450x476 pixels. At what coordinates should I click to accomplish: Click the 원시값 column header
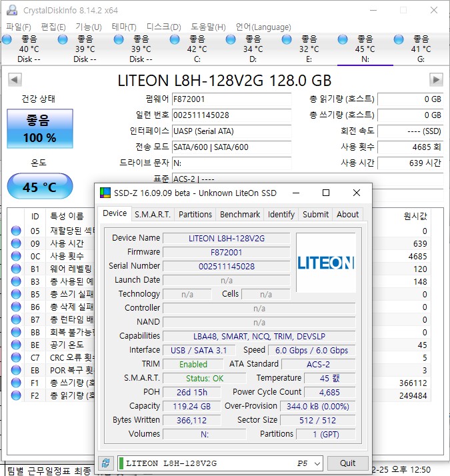[415, 216]
